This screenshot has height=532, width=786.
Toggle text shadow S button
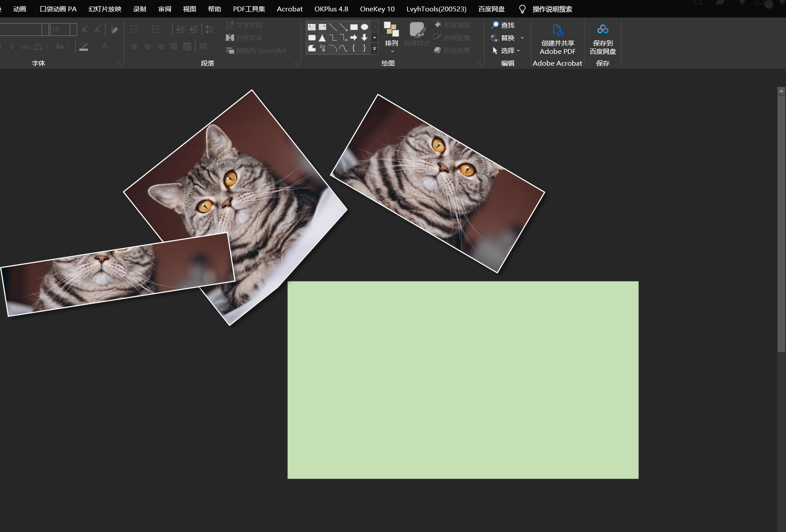12,46
